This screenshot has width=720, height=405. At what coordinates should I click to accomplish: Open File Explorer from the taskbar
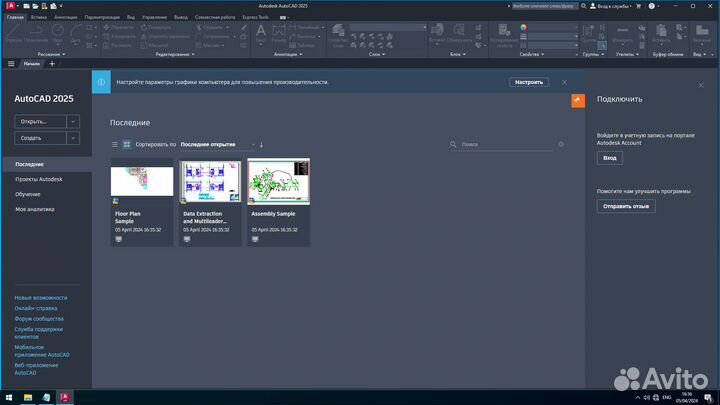pyautogui.click(x=28, y=397)
